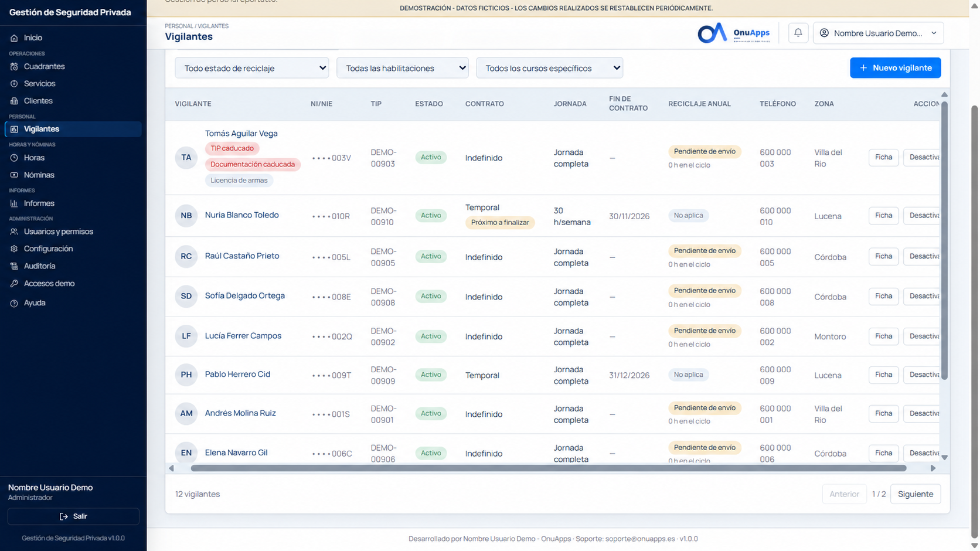Viewport: 980px width, 551px height.
Task: Click the PERSONAL breadcrumb link
Action: tap(179, 26)
